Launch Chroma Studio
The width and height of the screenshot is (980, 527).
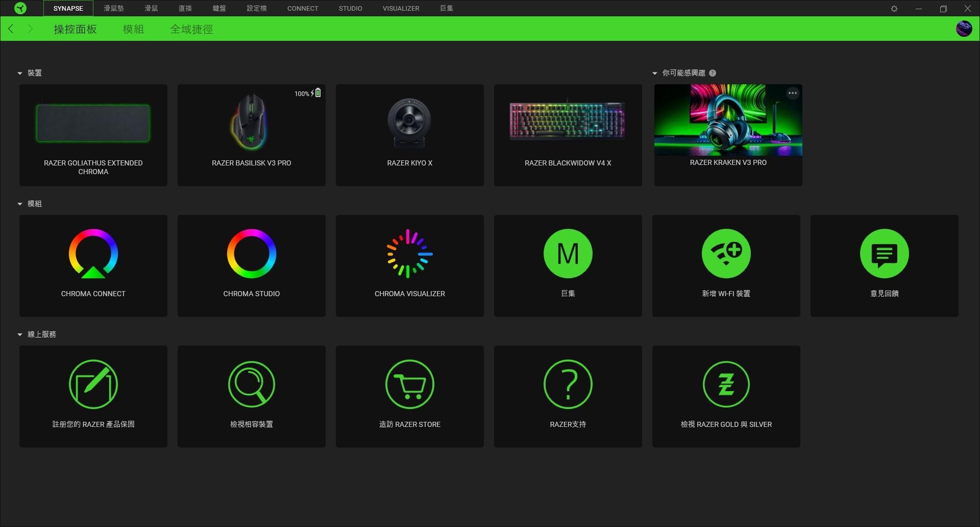(x=251, y=266)
